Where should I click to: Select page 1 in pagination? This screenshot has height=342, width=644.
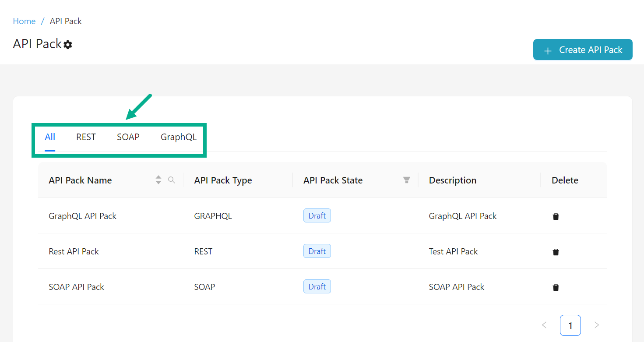(x=570, y=325)
